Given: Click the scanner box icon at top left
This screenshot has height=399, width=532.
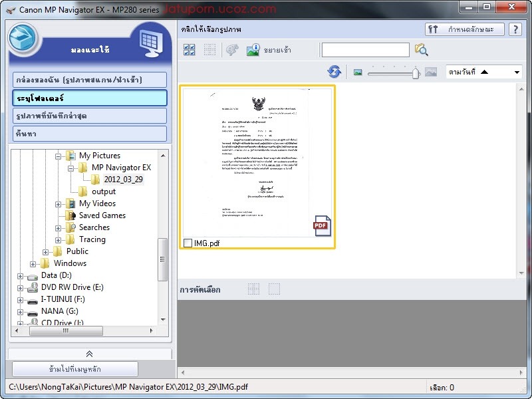Looking at the screenshot, I should [23, 39].
